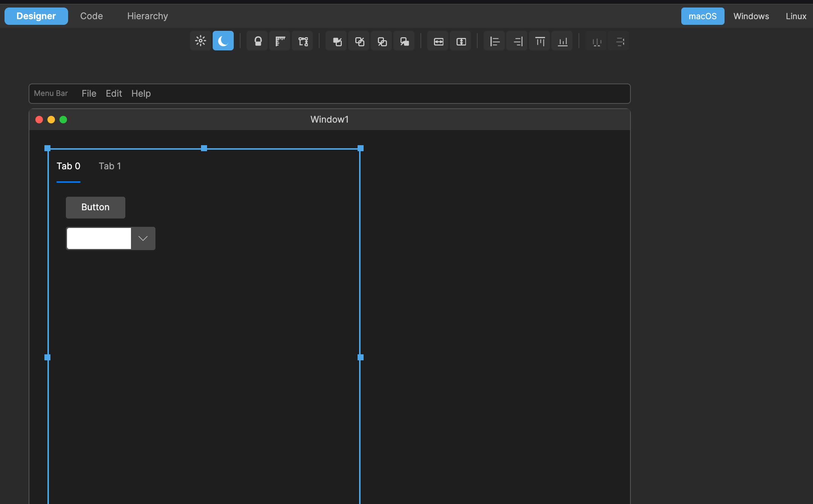Click the left-middle selection handle
813x504 pixels.
(47, 357)
